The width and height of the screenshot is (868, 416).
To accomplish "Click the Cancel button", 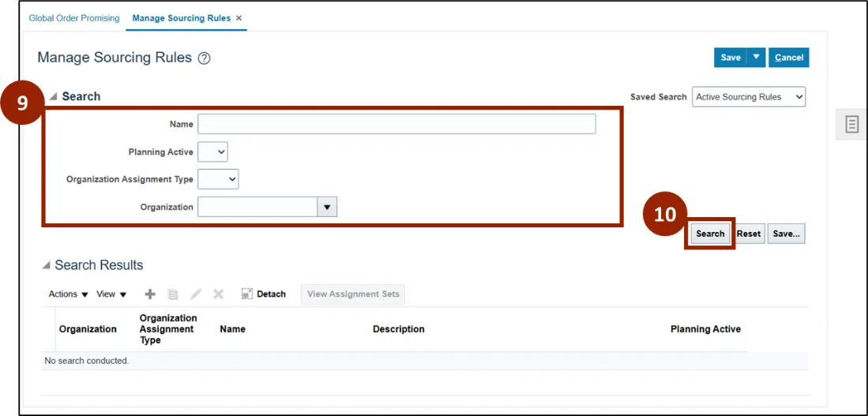I will click(789, 58).
